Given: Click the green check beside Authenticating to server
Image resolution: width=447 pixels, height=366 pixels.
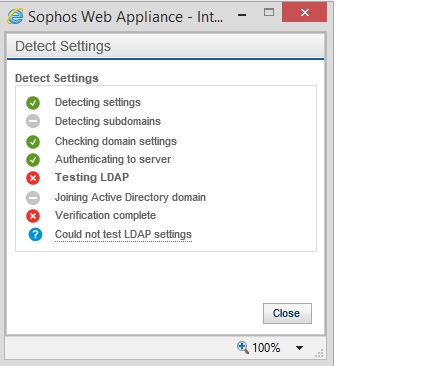Looking at the screenshot, I should [33, 160].
